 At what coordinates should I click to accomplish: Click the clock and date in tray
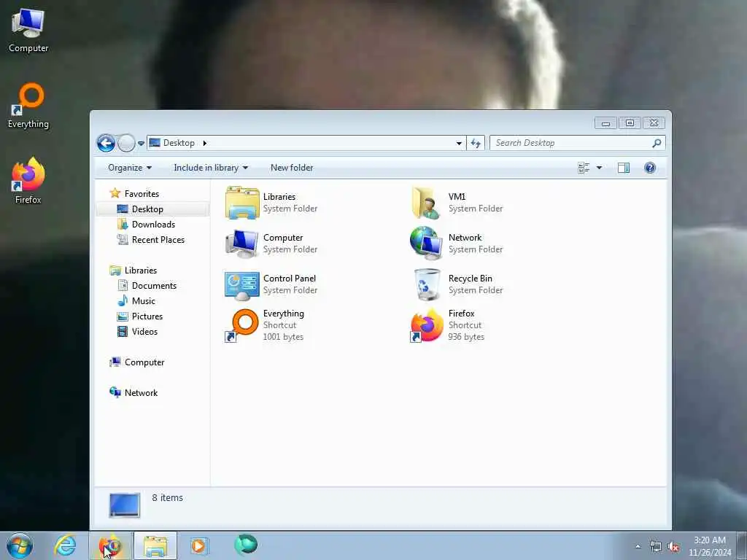pos(709,546)
